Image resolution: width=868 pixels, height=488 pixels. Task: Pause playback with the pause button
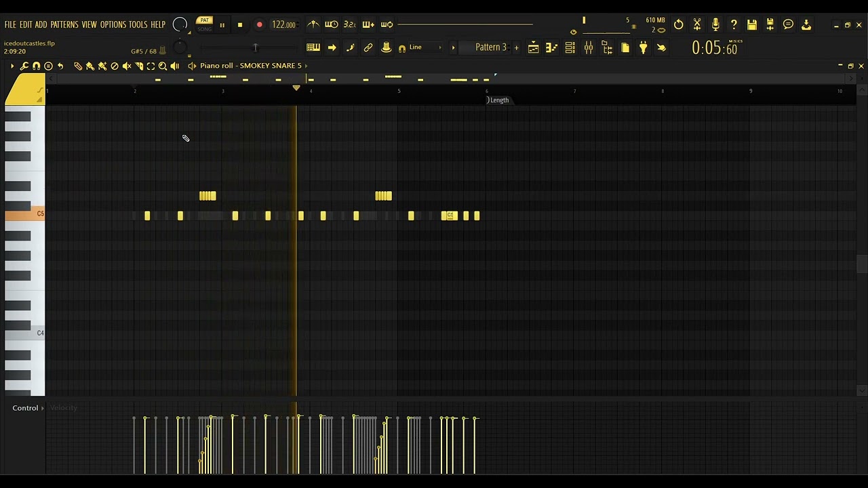point(222,25)
